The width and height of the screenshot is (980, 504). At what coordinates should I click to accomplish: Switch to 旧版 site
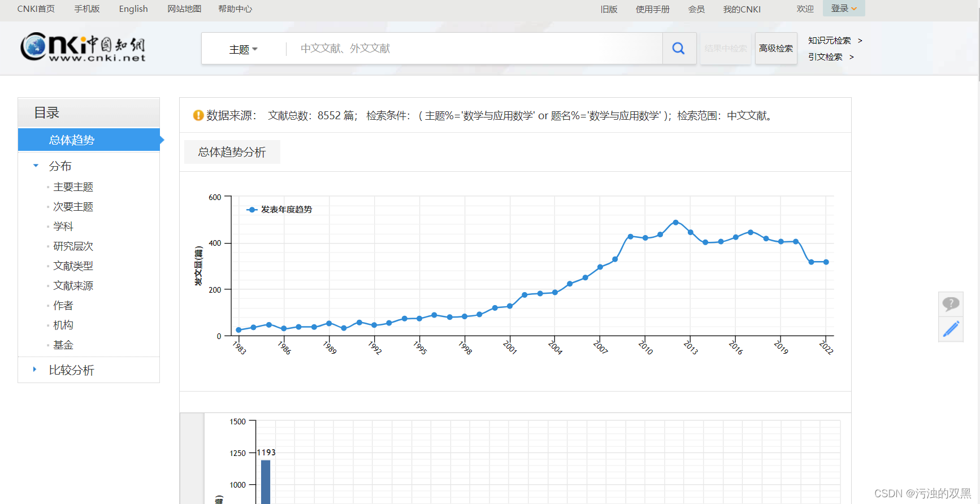[609, 9]
